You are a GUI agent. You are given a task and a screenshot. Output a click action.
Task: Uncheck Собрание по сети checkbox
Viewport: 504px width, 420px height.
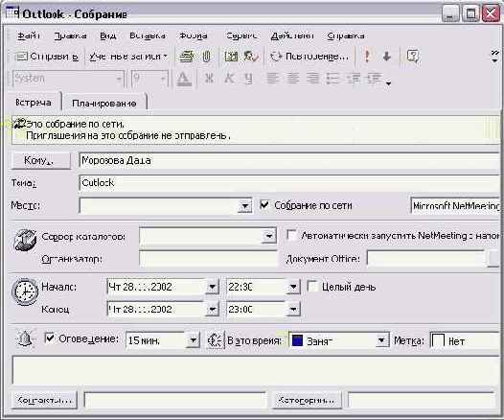[x=264, y=205]
